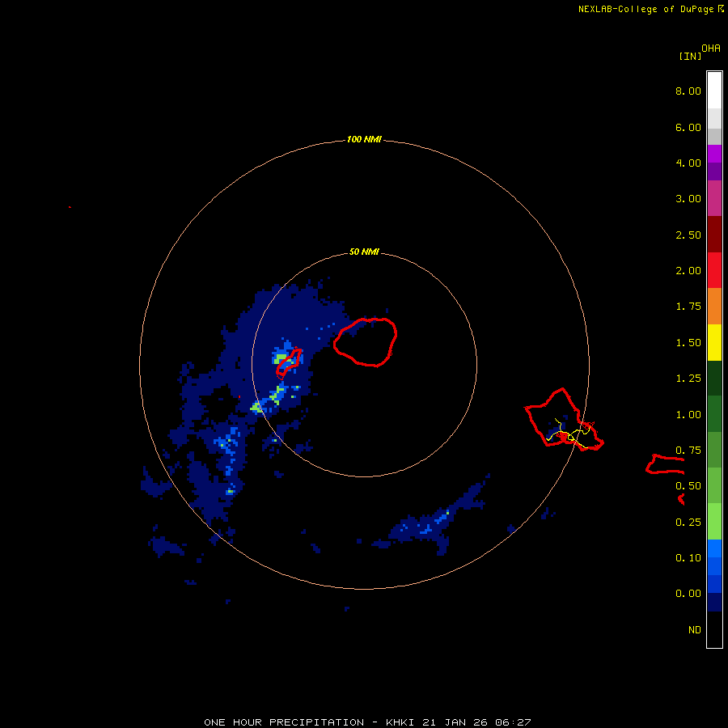Click the 0.75 legend value
728x728 pixels.
coord(688,451)
